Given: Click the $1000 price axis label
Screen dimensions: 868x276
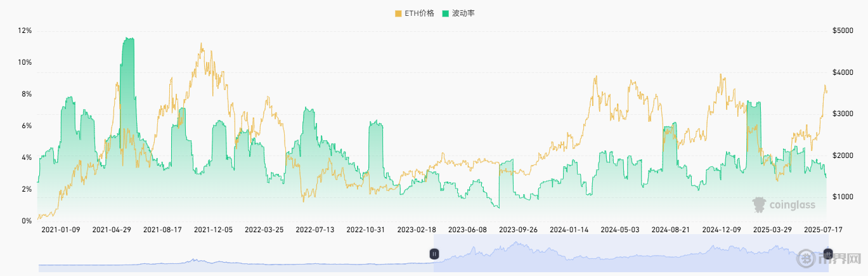Looking at the screenshot, I should click(x=841, y=197).
